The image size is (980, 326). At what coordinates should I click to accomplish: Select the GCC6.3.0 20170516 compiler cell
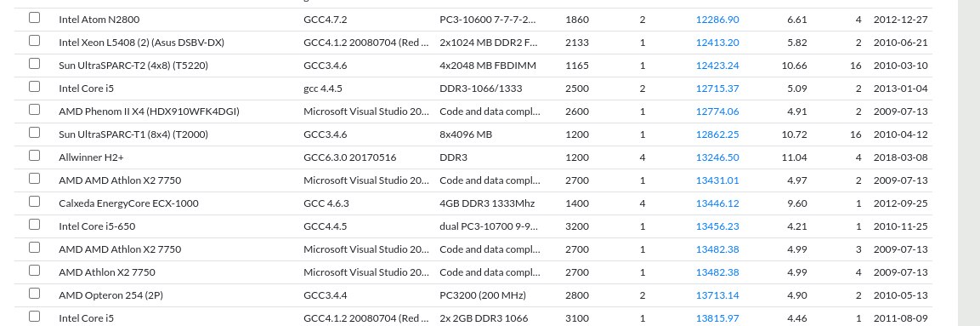click(x=349, y=157)
